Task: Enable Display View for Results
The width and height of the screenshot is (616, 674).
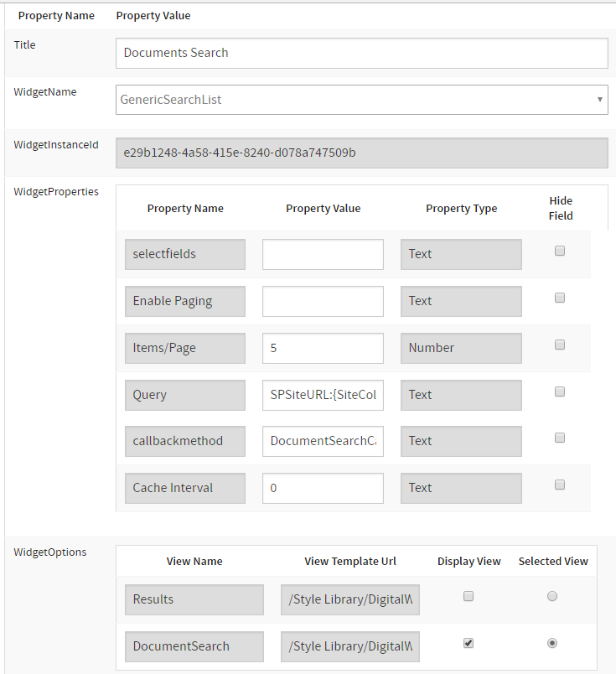Action: pyautogui.click(x=468, y=596)
